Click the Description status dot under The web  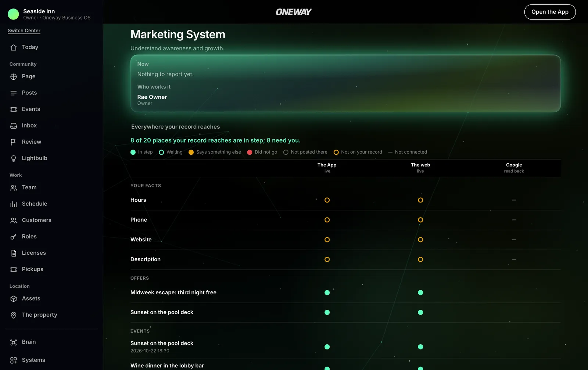click(x=420, y=259)
